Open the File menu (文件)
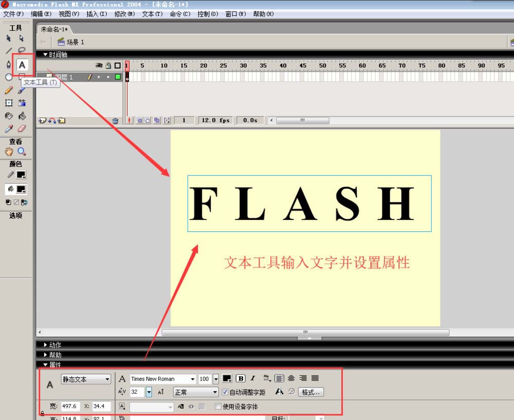 [13, 14]
